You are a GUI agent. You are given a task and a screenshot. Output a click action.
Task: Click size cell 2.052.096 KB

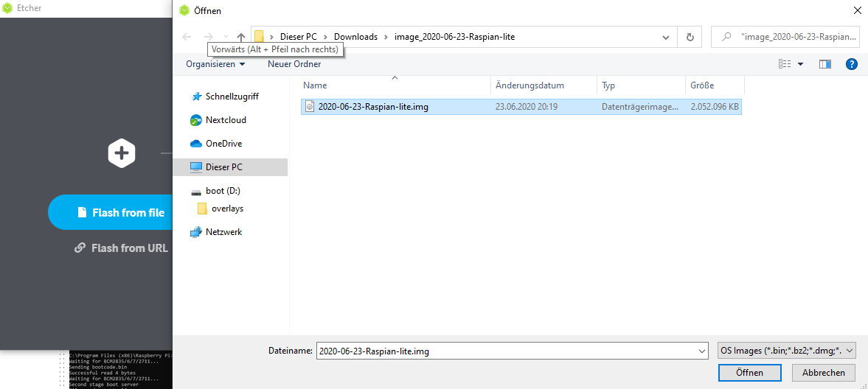[715, 108]
